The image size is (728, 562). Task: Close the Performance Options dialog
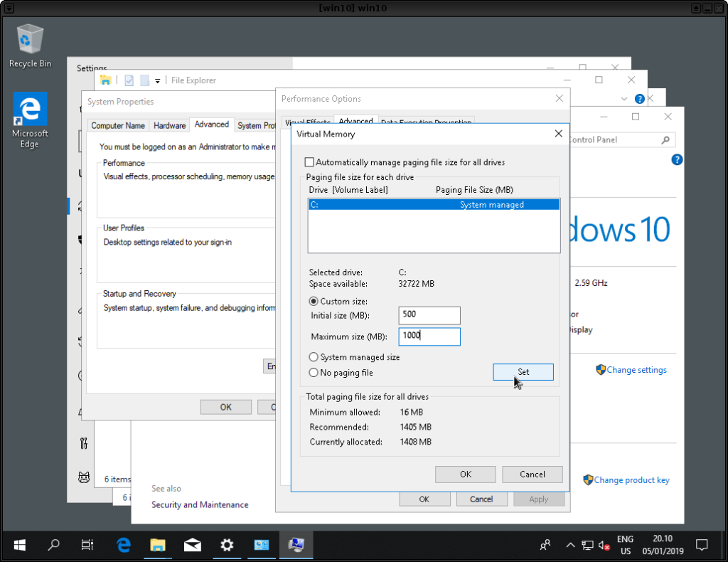click(559, 98)
